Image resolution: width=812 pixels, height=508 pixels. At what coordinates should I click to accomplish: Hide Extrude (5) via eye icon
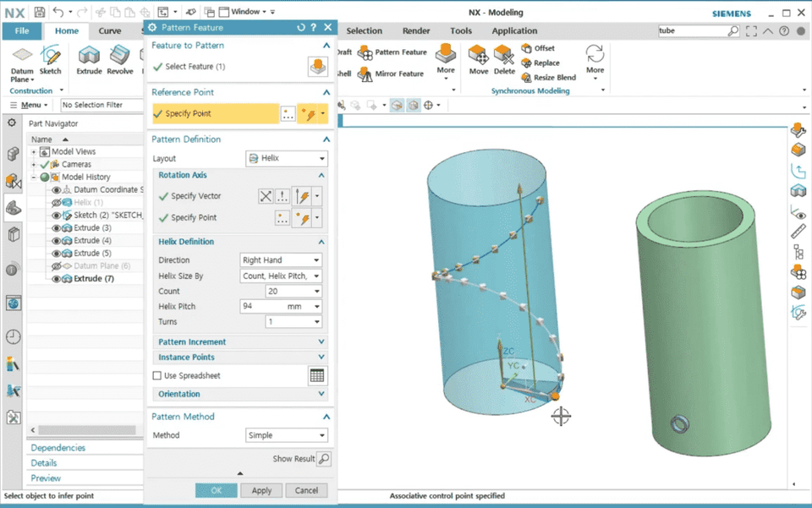point(56,254)
